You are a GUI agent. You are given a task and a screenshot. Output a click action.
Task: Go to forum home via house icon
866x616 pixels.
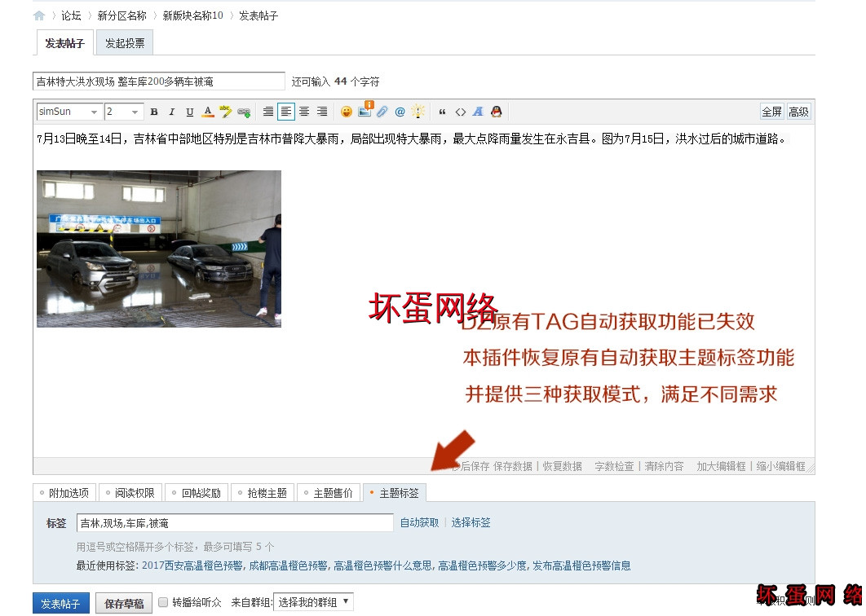coord(38,15)
